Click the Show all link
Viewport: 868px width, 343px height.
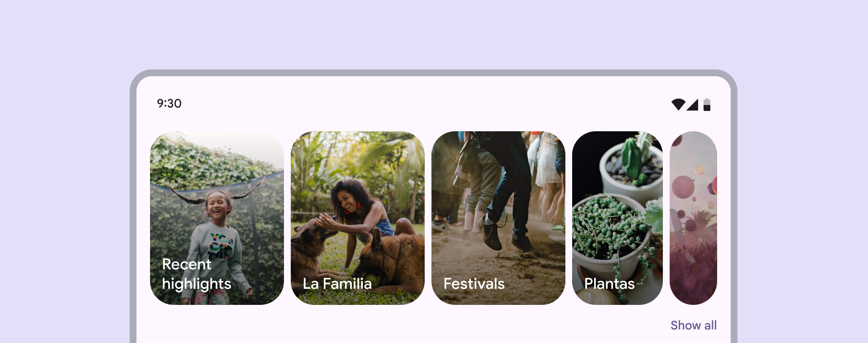(x=693, y=325)
